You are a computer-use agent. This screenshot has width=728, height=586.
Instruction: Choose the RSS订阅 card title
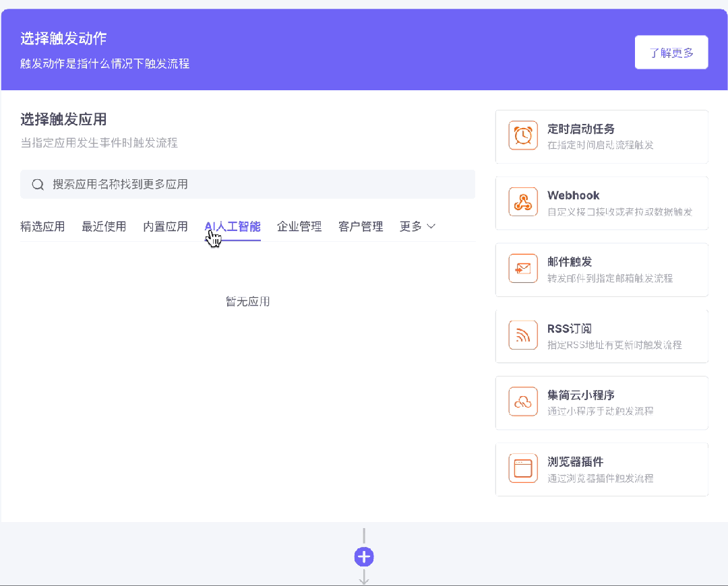tap(570, 329)
